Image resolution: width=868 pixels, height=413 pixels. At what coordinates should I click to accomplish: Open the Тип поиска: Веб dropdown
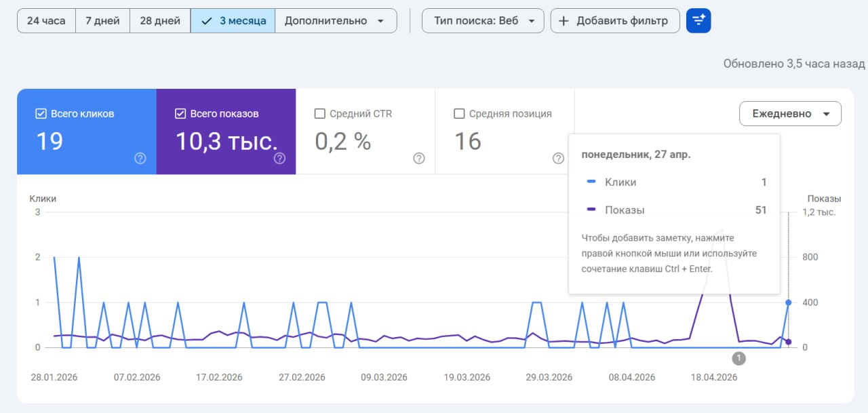point(483,21)
